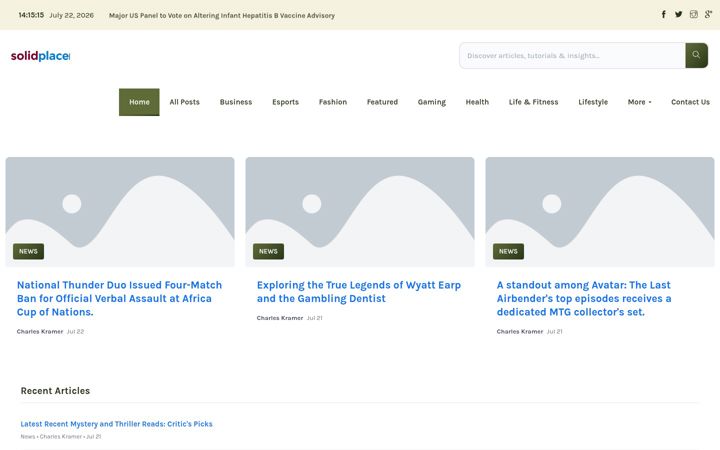This screenshot has width=720, height=450.
Task: Open the Esports section
Action: (x=285, y=102)
